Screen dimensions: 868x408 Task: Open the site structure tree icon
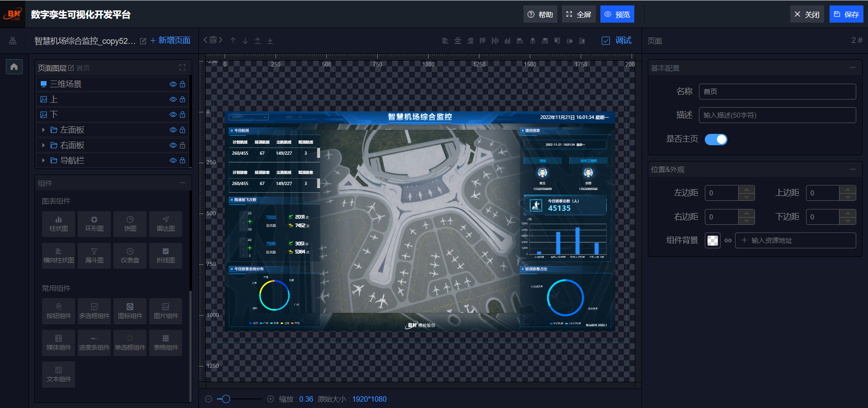point(13,41)
